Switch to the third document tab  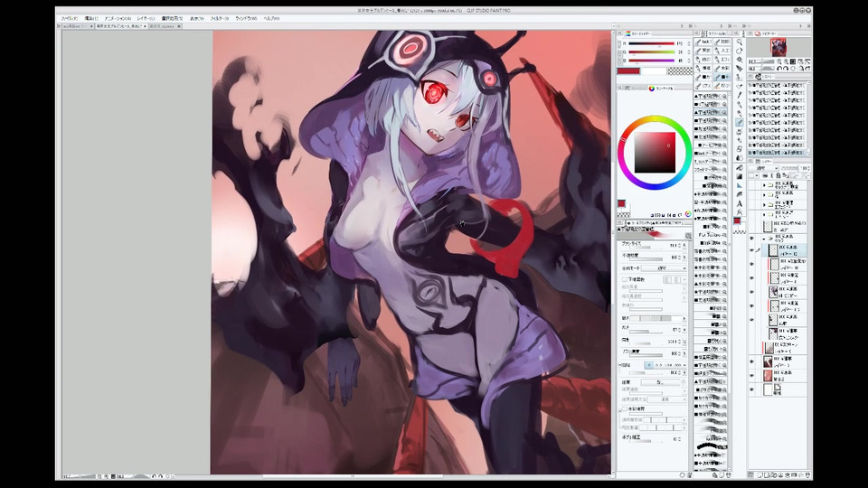tap(165, 26)
